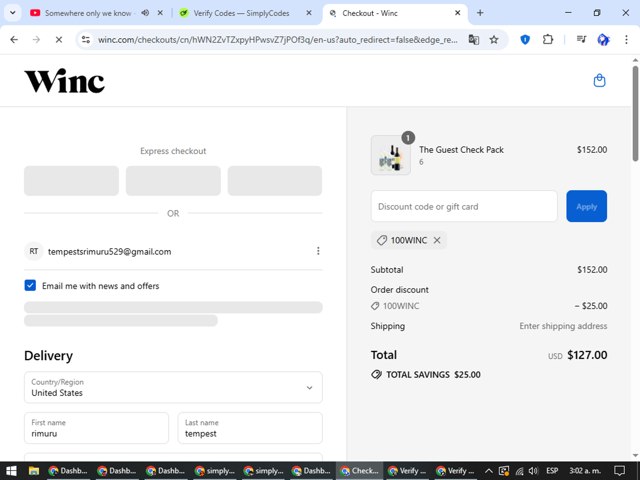Open a new browser tab
The image size is (640, 480).
tap(480, 13)
